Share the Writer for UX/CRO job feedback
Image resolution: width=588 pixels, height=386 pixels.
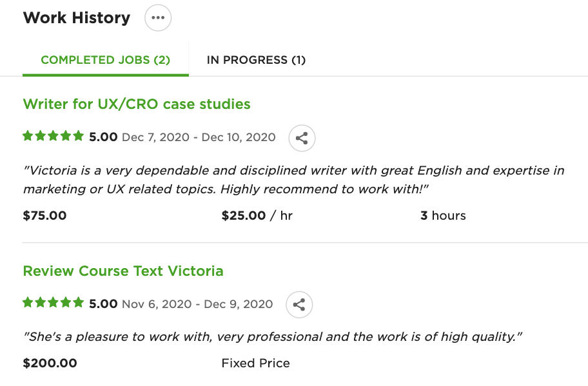pos(302,138)
